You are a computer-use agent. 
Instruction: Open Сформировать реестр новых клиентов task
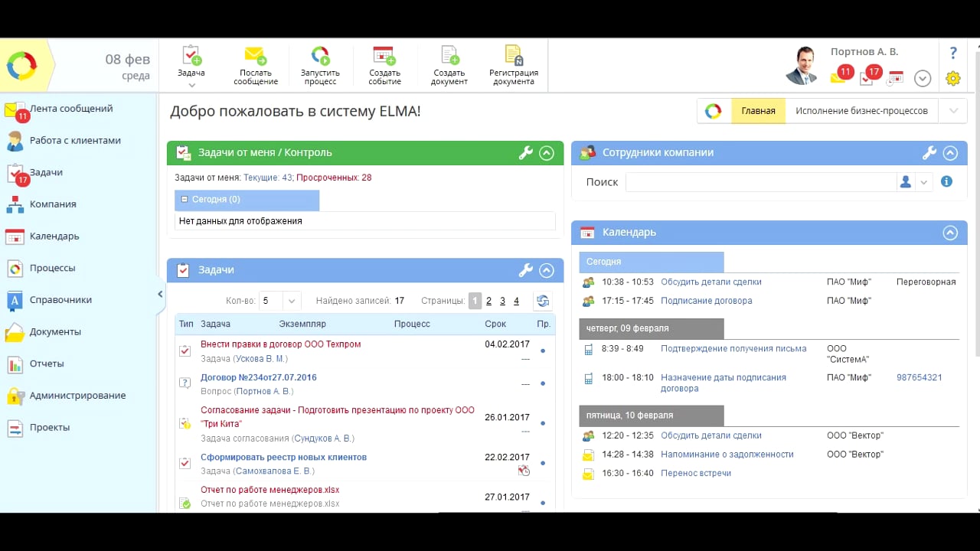pyautogui.click(x=283, y=457)
